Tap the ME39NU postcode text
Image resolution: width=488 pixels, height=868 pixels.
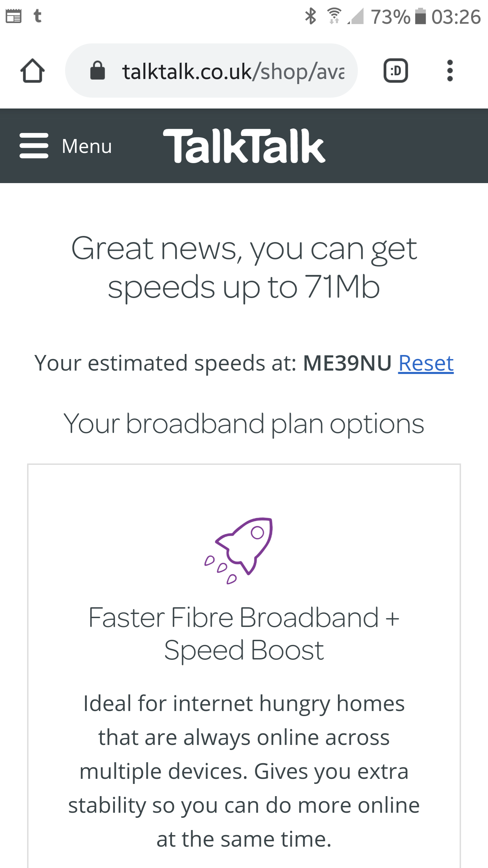pyautogui.click(x=347, y=363)
